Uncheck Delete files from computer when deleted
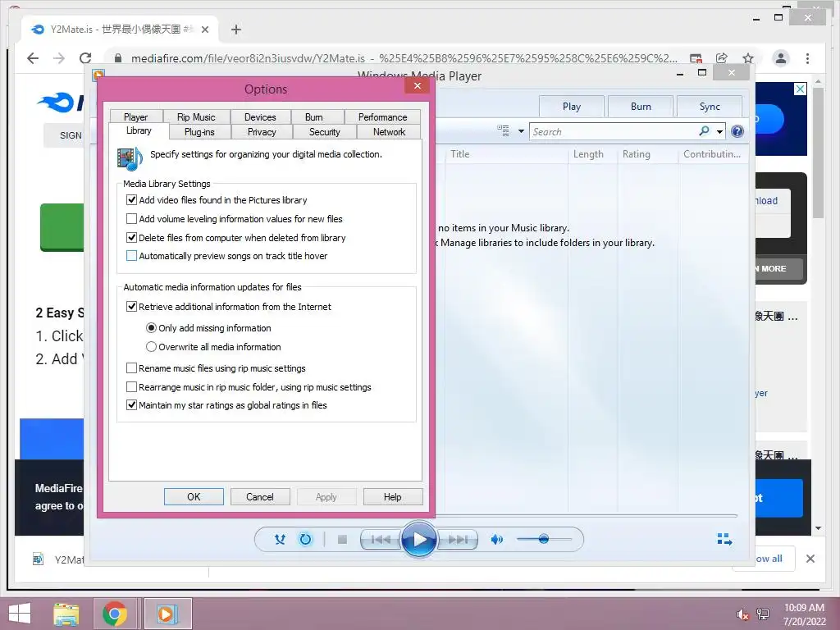This screenshot has height=630, width=840. coord(132,237)
